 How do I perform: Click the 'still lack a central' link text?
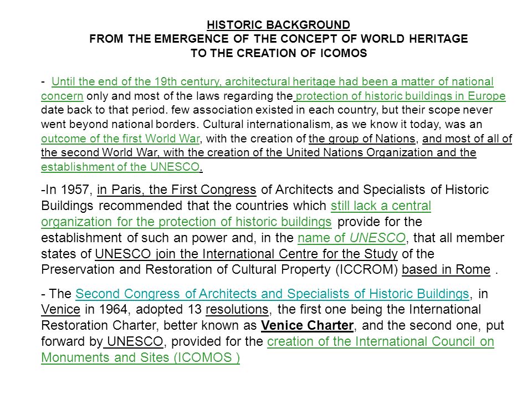[x=381, y=206]
